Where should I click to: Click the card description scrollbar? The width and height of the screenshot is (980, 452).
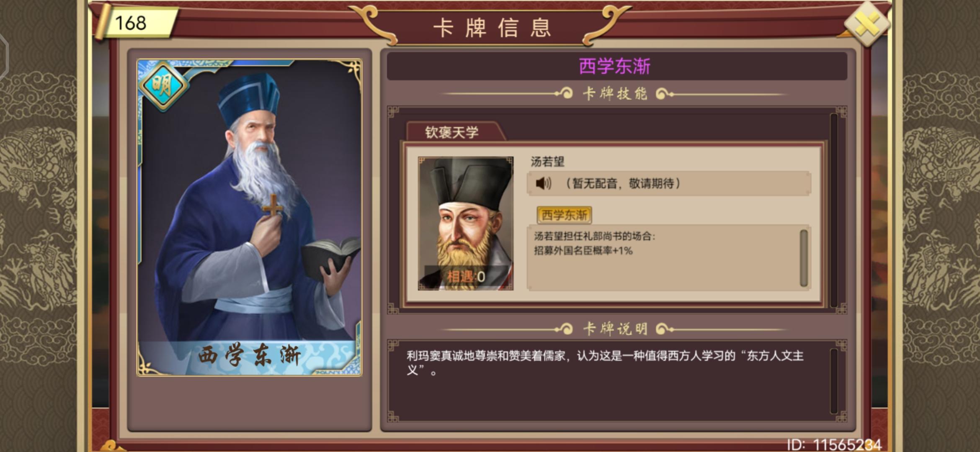pos(834,381)
